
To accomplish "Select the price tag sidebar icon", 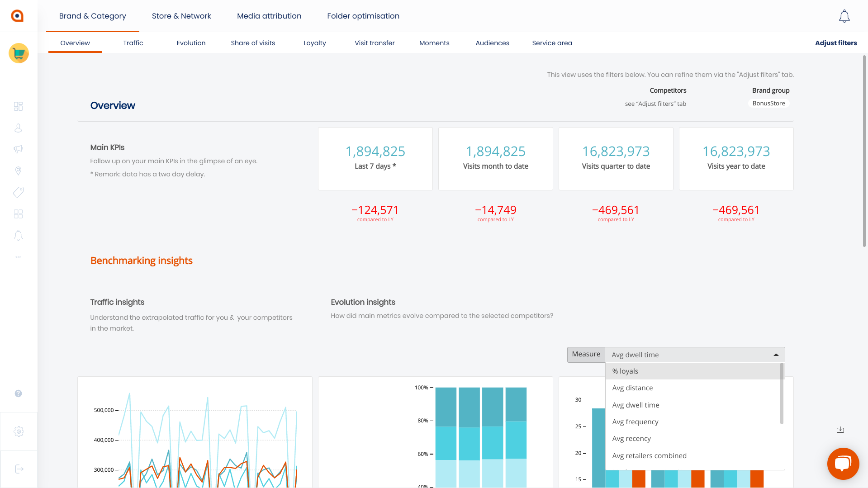I will click(18, 192).
